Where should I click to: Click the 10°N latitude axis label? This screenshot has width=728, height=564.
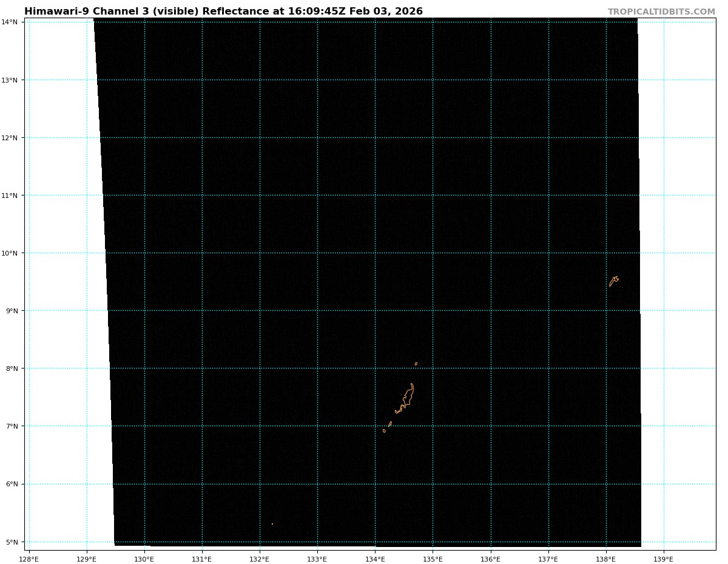click(11, 253)
